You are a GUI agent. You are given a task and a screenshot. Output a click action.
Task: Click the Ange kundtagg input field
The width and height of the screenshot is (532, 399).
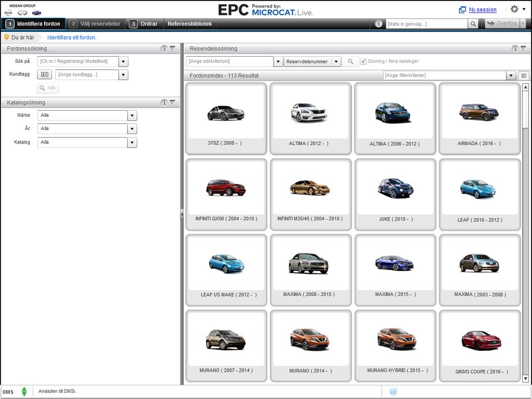[87, 75]
